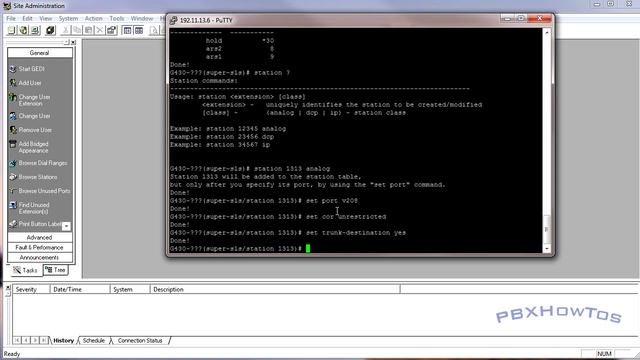Switch to the History tab

click(64, 340)
